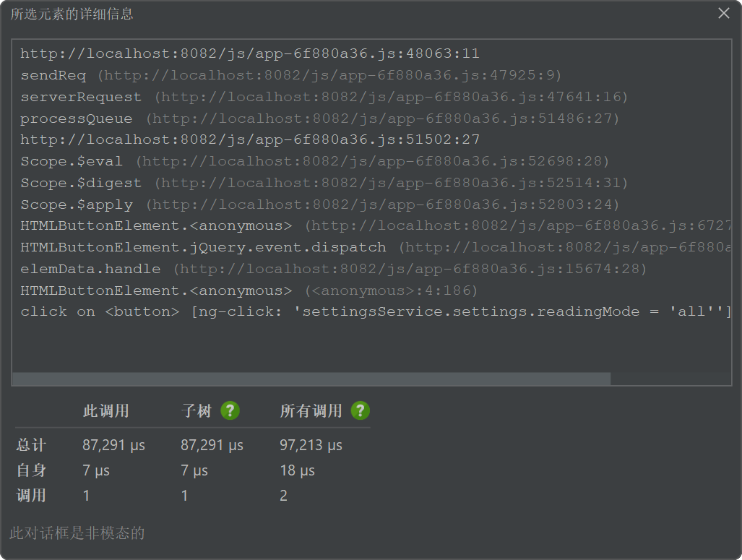
Task: Click the 所有调用 column header label
Action: [311, 410]
